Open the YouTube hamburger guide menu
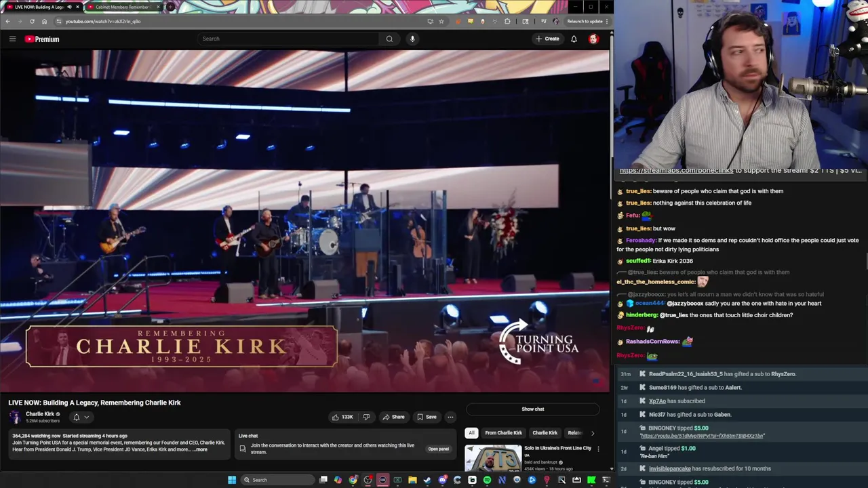The image size is (868, 488). click(x=12, y=39)
